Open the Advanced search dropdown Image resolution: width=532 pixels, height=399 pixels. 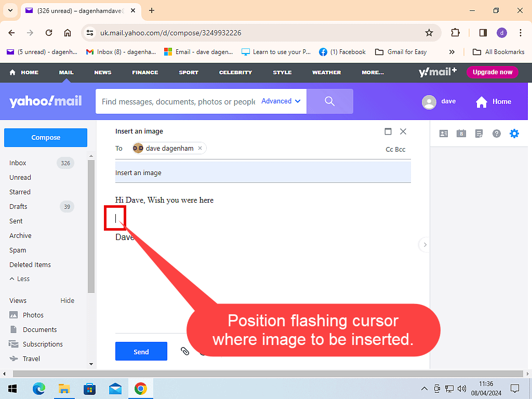(280, 101)
